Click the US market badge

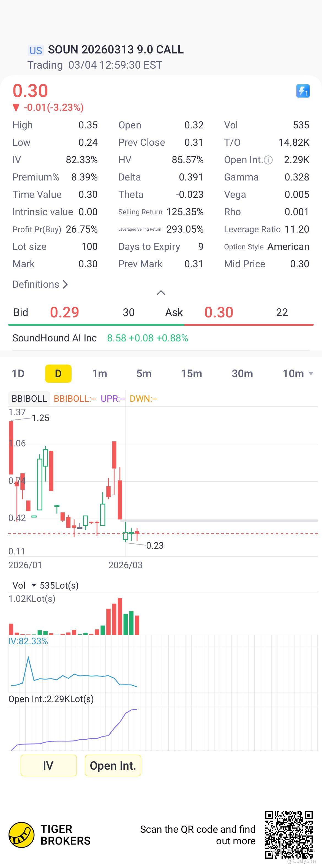35,50
